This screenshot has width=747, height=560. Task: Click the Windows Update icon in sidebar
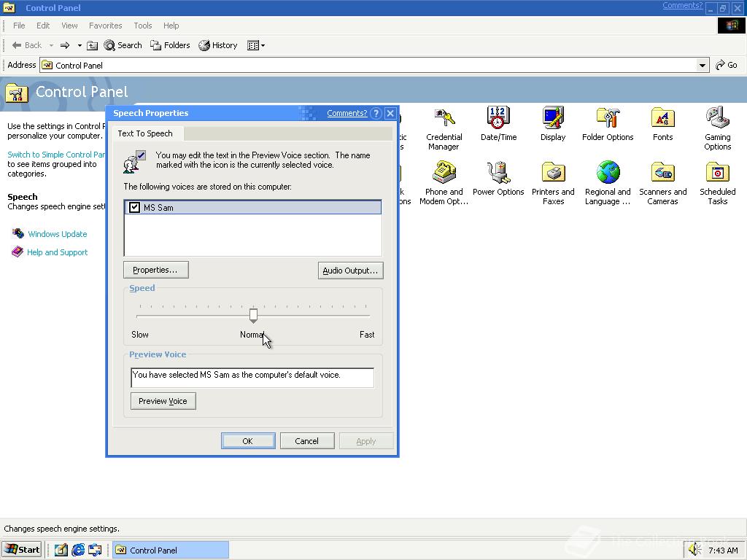(x=18, y=233)
